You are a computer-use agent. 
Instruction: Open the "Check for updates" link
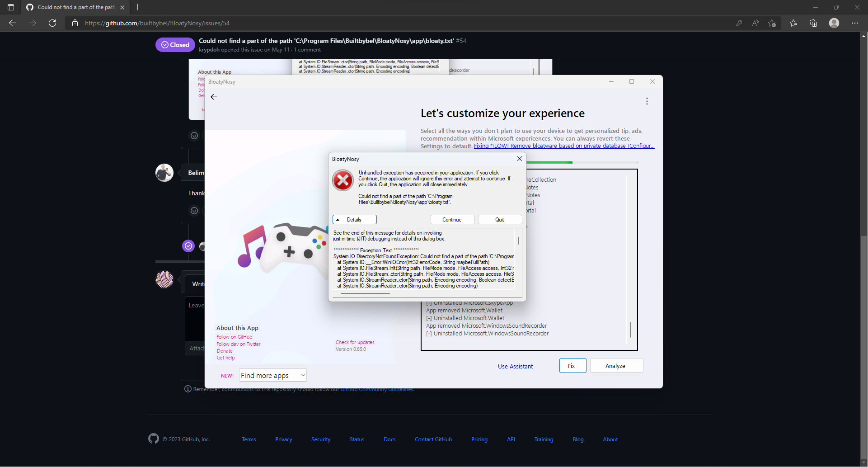355,342
